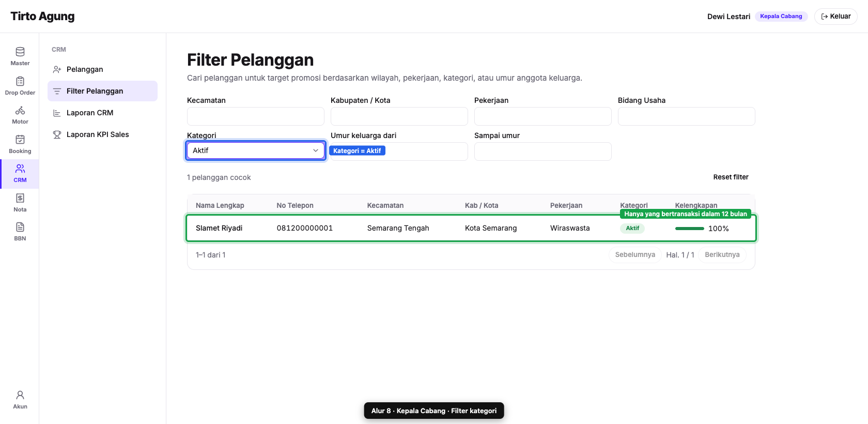868x424 pixels.
Task: Click the Kab / Kota column header
Action: [482, 205]
